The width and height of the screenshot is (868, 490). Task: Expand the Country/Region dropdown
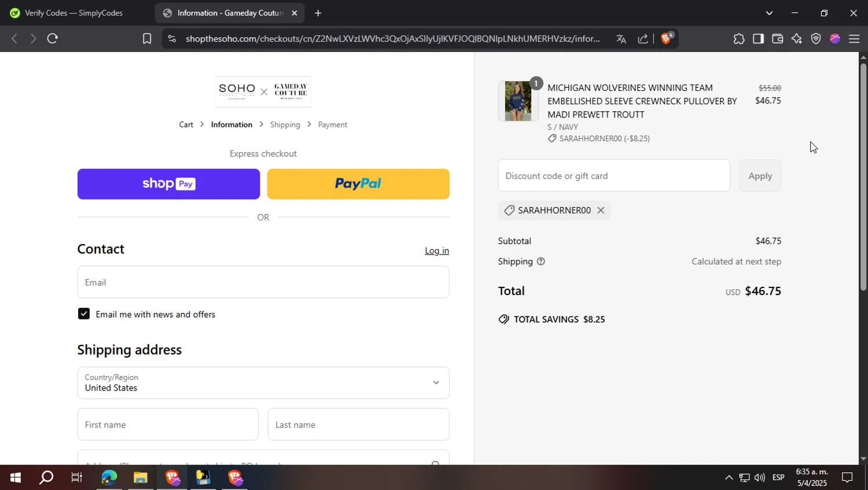263,383
